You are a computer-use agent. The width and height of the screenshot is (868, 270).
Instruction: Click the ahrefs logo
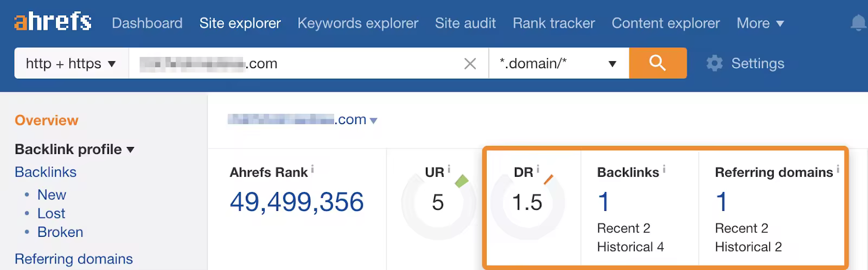[53, 22]
